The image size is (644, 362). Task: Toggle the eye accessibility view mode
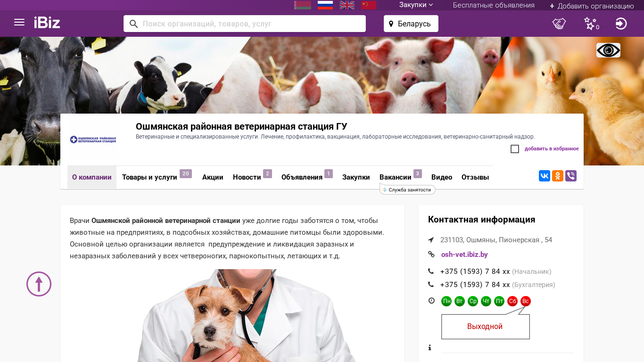coord(608,50)
